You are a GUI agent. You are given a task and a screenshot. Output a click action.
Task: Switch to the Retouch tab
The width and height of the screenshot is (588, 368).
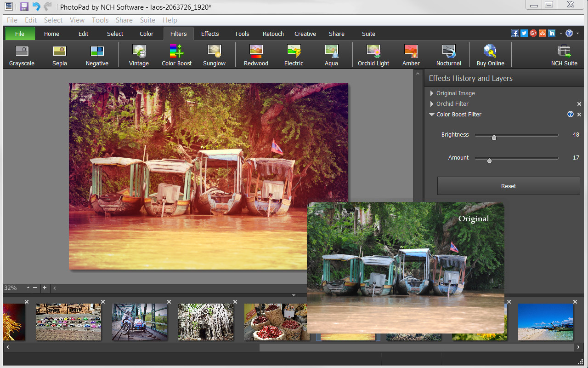tap(273, 33)
